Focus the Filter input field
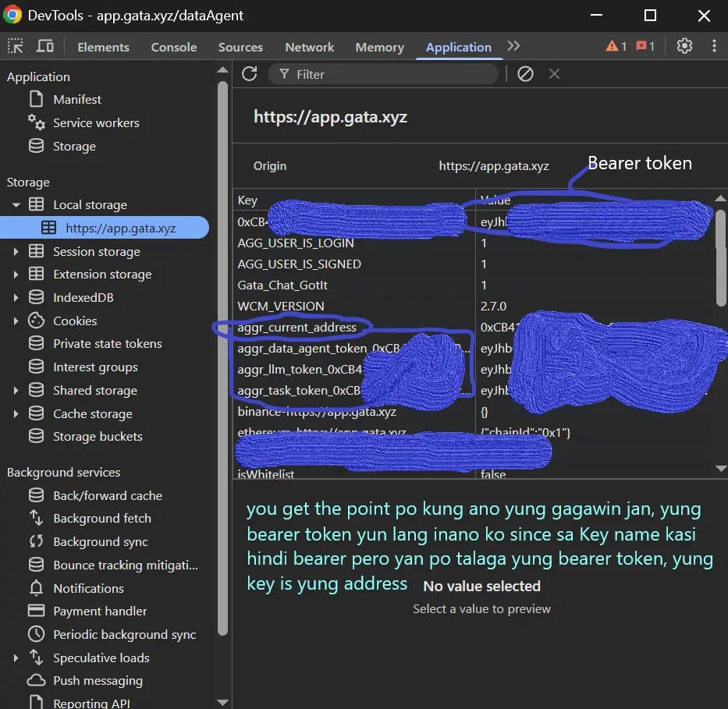The width and height of the screenshot is (728, 709). tap(383, 74)
